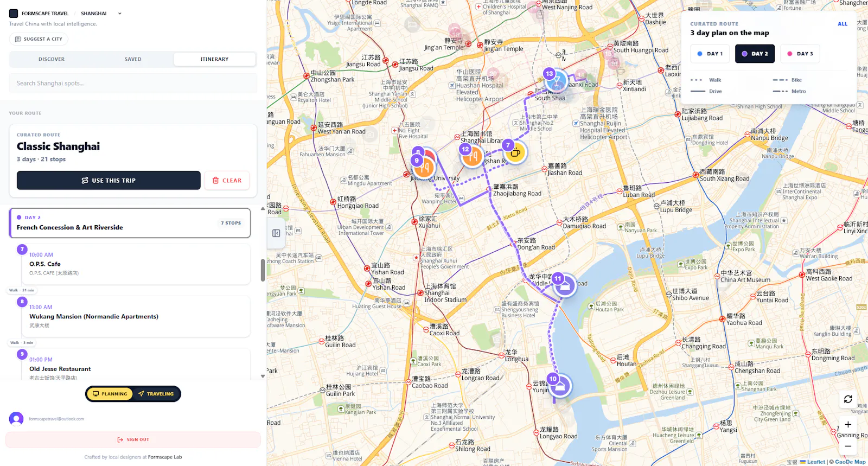
Task: Click the Walk legend entry
Action: (x=706, y=80)
